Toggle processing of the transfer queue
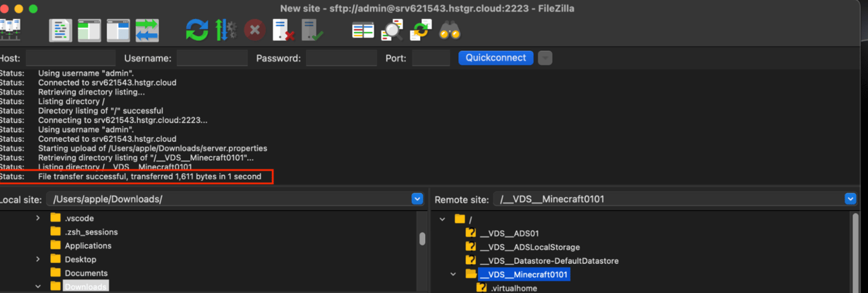The height and width of the screenshot is (293, 868). 226,30
